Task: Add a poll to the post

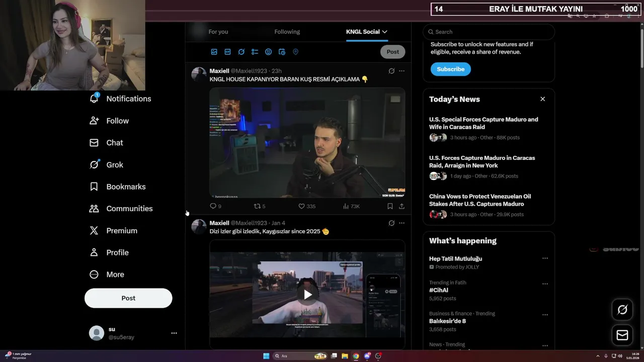Action: [255, 52]
